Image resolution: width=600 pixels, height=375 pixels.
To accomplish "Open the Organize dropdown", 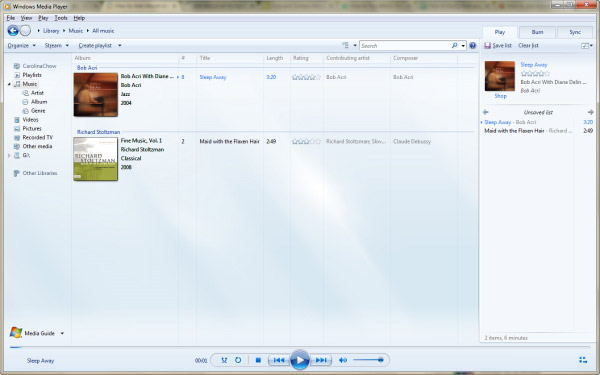I will [22, 46].
